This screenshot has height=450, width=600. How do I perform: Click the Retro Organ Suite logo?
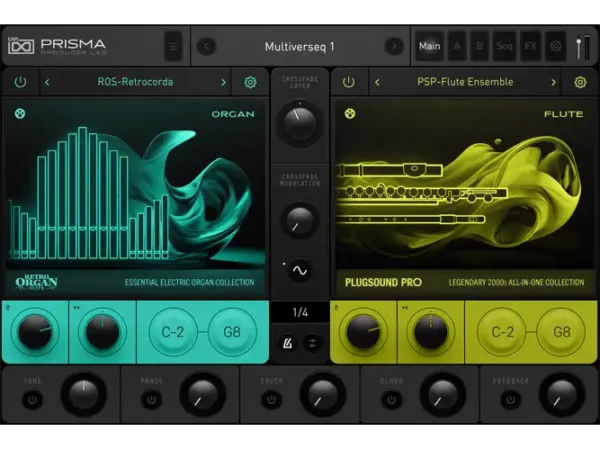36,282
